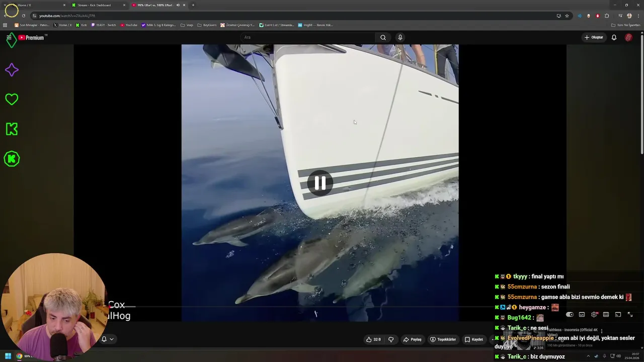Image resolution: width=644 pixels, height=362 pixels.
Task: Open Faithless - Insomnia suggested video thumbnail
Action: pos(523,339)
